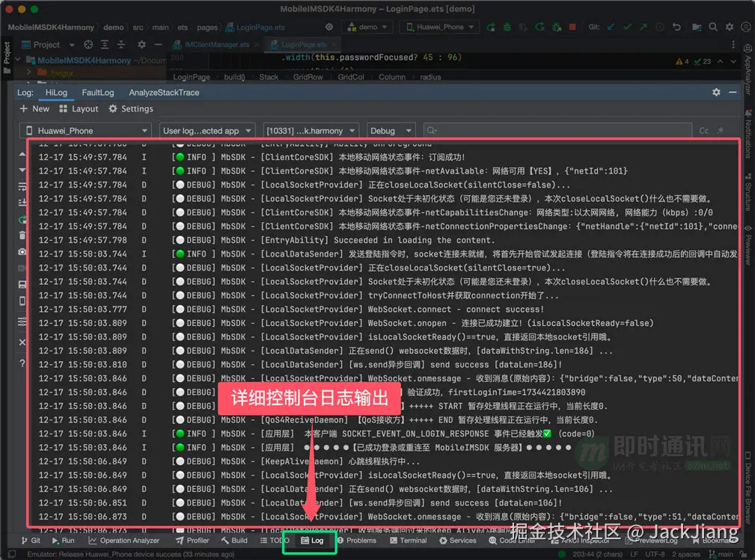This screenshot has height=560, width=755.
Task: Click the up arrow in log sidebar
Action: [x=22, y=155]
